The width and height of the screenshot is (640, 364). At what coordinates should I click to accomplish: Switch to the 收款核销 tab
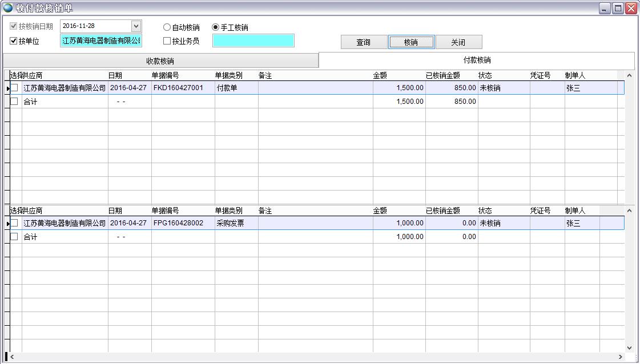click(x=160, y=60)
